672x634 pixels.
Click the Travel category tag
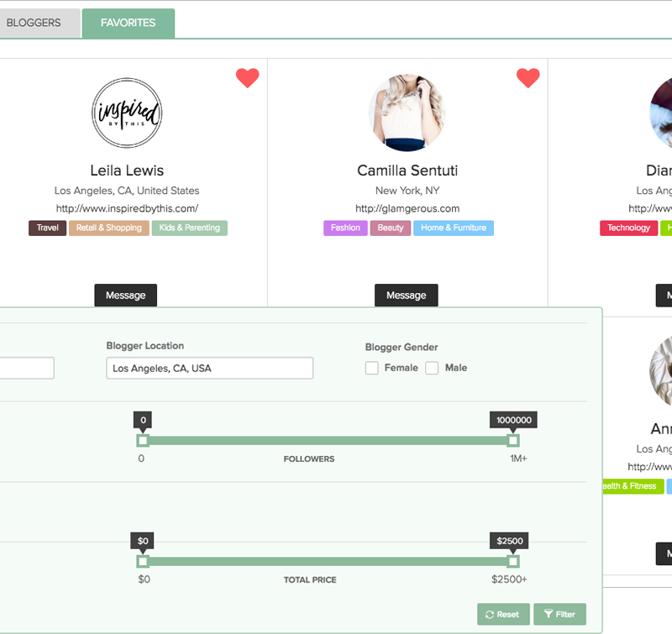[x=48, y=228]
